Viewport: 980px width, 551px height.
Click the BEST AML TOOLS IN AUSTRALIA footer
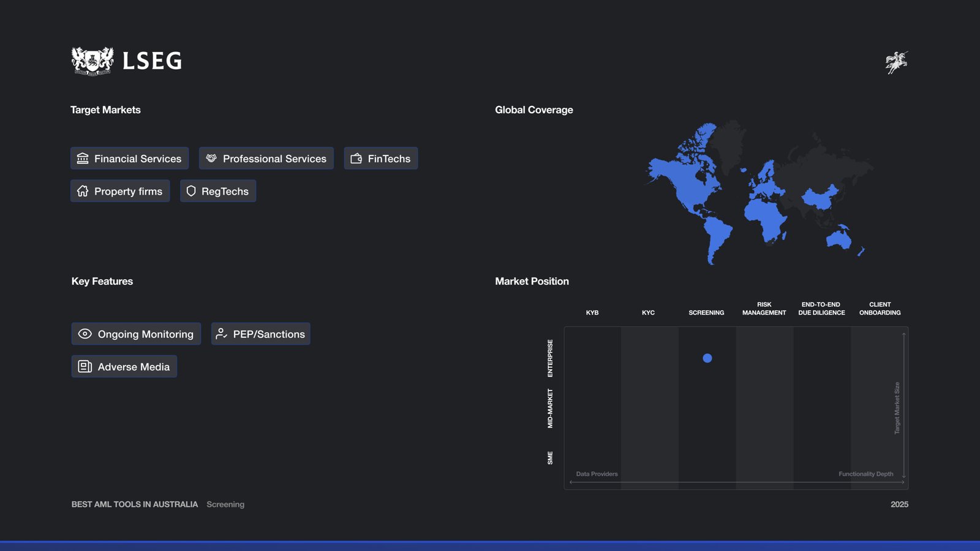(x=135, y=504)
